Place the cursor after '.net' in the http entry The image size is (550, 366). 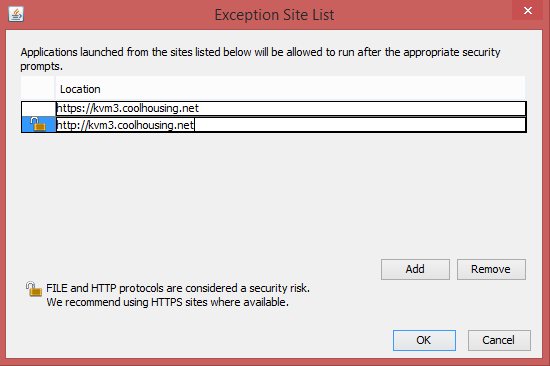[194, 125]
